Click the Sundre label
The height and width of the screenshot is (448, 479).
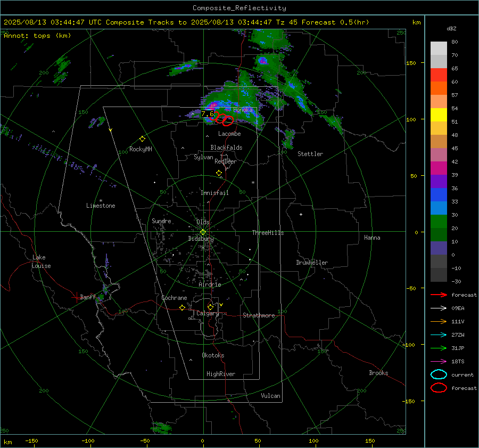161,221
